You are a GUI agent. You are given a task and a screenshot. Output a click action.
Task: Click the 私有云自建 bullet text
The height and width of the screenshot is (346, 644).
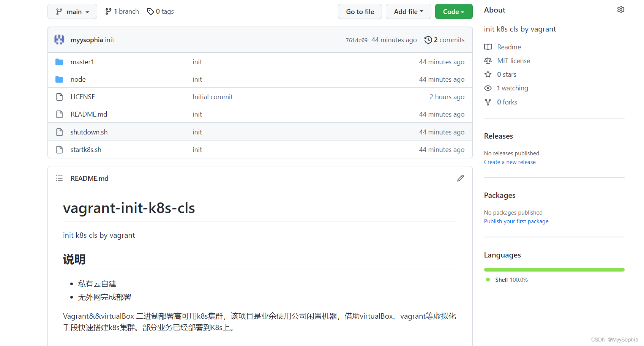coord(97,284)
